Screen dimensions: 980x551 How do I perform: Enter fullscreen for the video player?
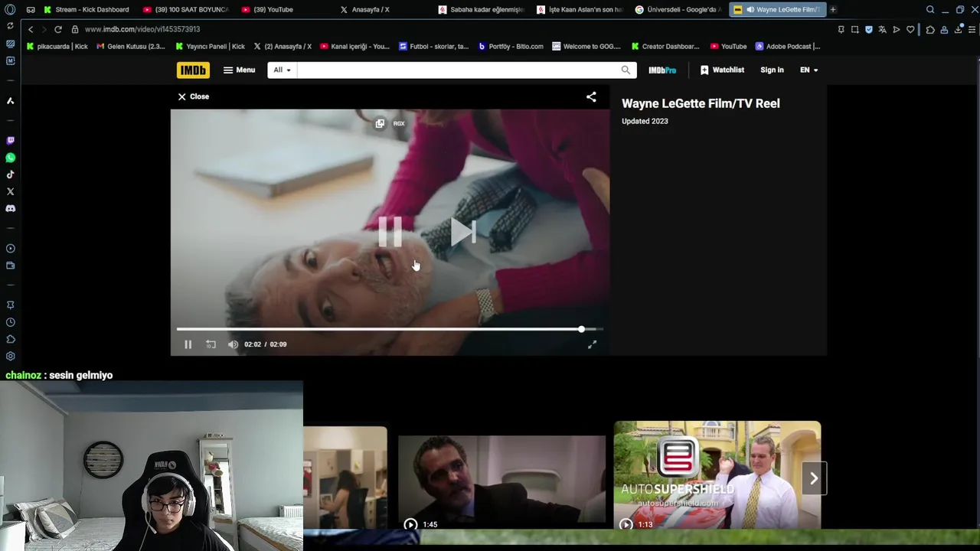click(592, 344)
